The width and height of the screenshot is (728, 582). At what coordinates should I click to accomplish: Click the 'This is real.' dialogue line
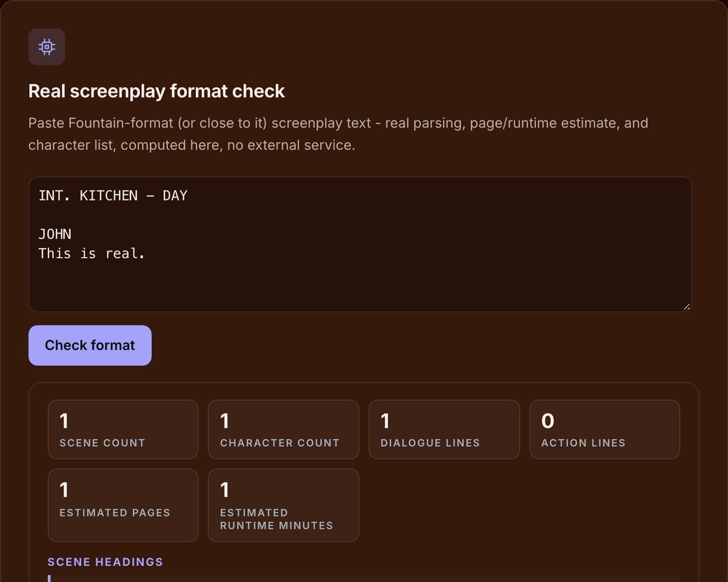[x=92, y=253]
